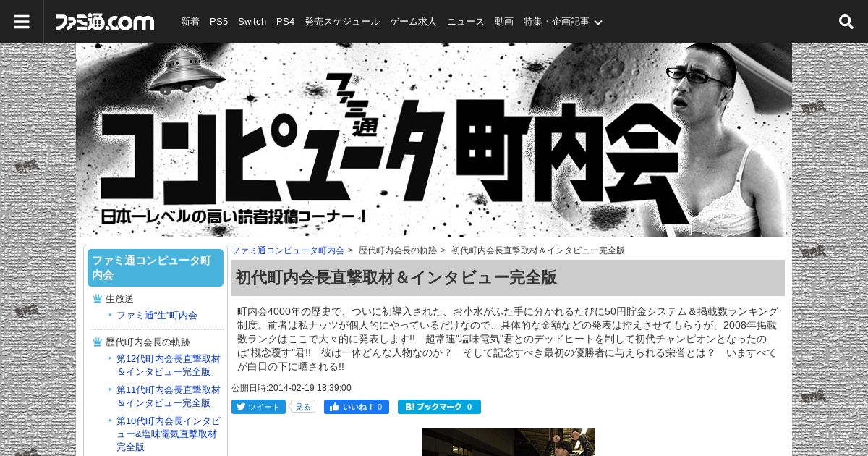Click the 生放送 sidebar section label
Image resolution: width=868 pixels, height=456 pixels.
click(x=119, y=298)
